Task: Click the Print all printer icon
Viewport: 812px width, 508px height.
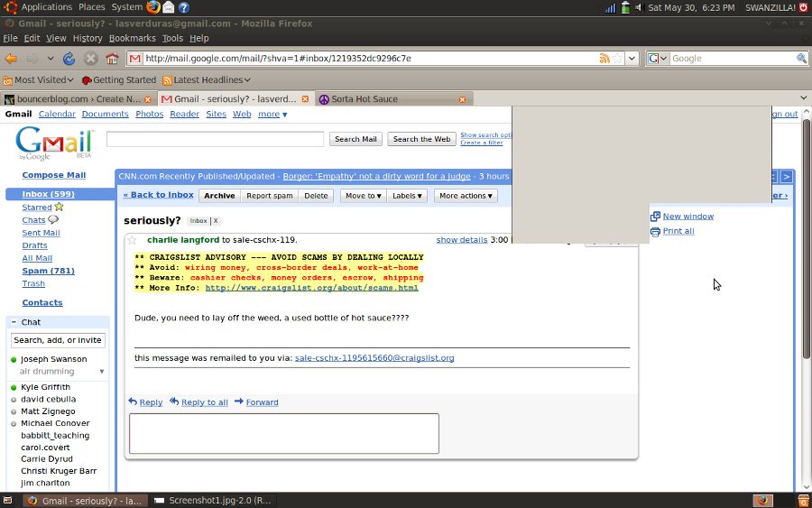Action: point(655,232)
